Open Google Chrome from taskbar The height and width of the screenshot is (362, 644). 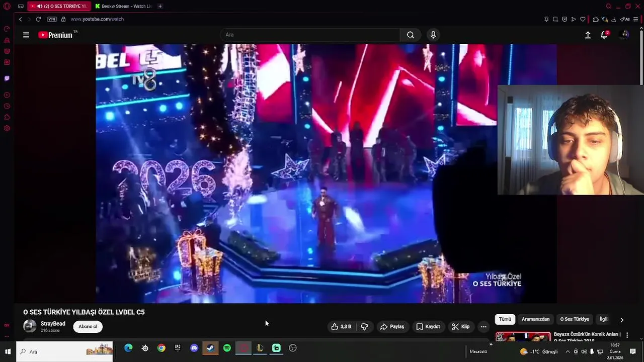tap(161, 348)
